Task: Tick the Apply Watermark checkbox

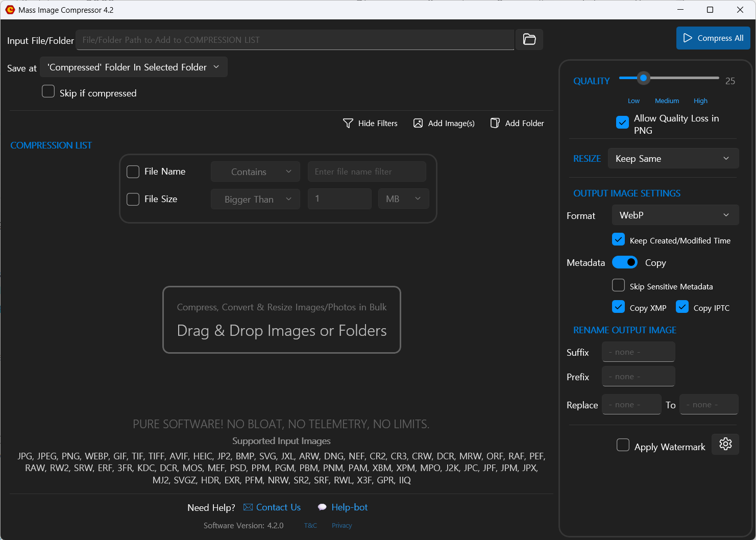Action: [623, 445]
